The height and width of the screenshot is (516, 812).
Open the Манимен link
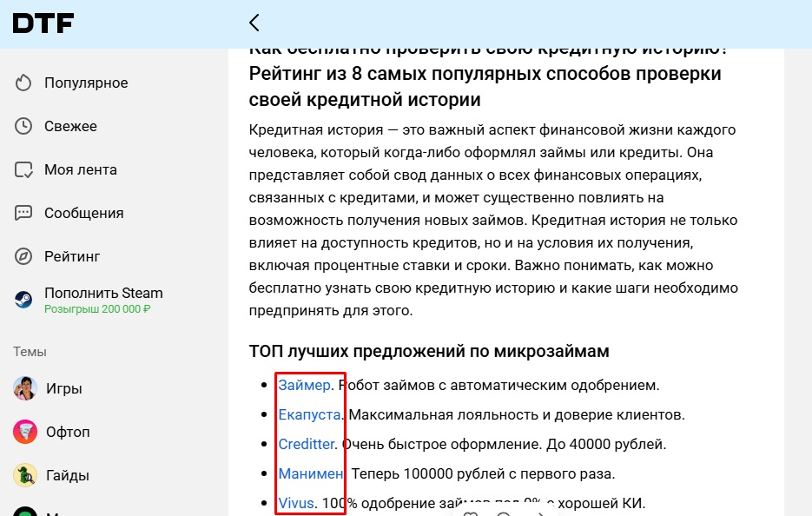click(x=311, y=474)
